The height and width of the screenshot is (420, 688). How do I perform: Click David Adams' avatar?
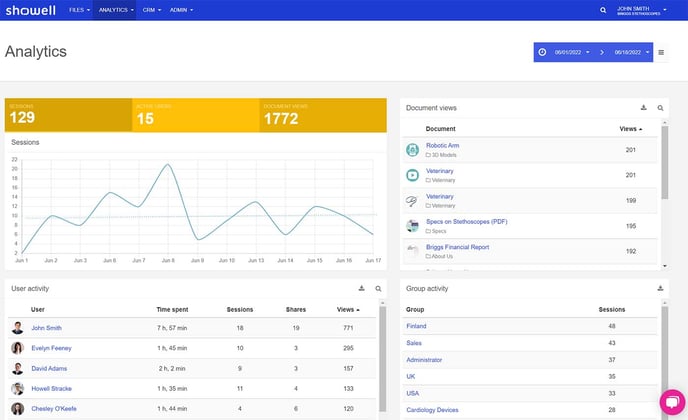(x=18, y=368)
